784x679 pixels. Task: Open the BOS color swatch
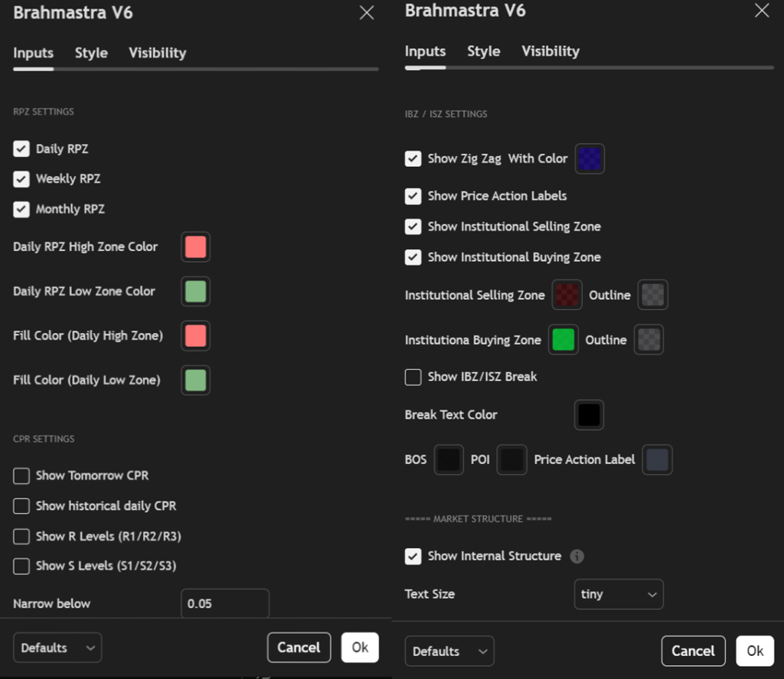(449, 460)
